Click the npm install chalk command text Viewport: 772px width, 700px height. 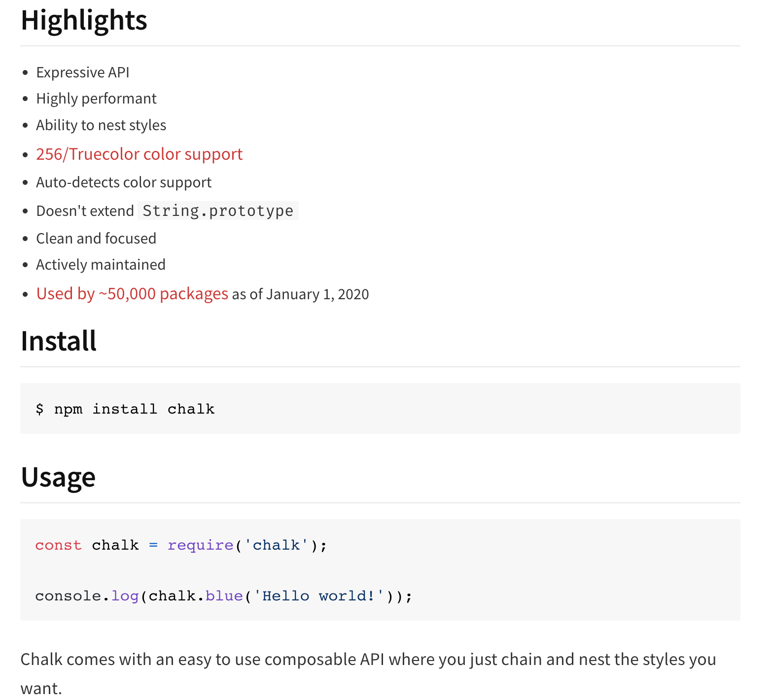(x=134, y=409)
